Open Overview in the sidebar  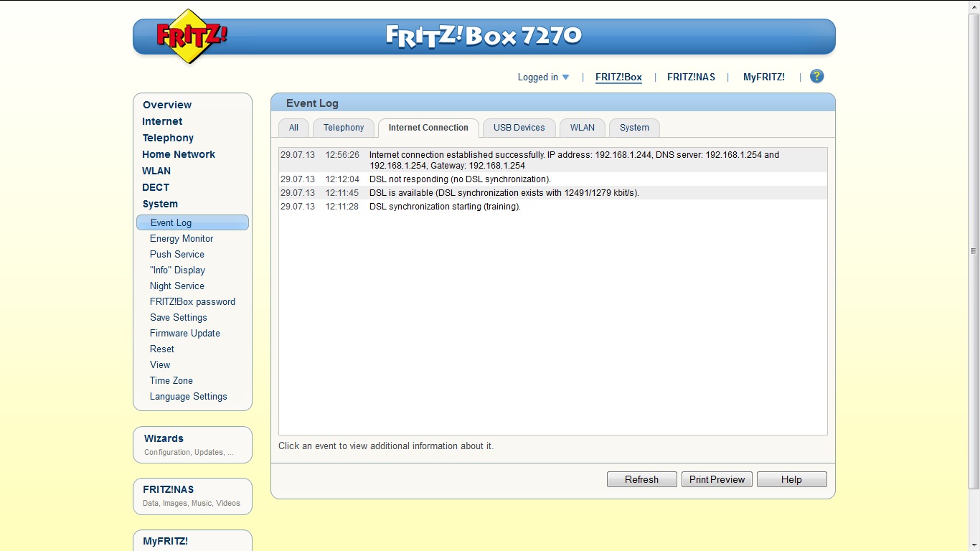point(167,105)
